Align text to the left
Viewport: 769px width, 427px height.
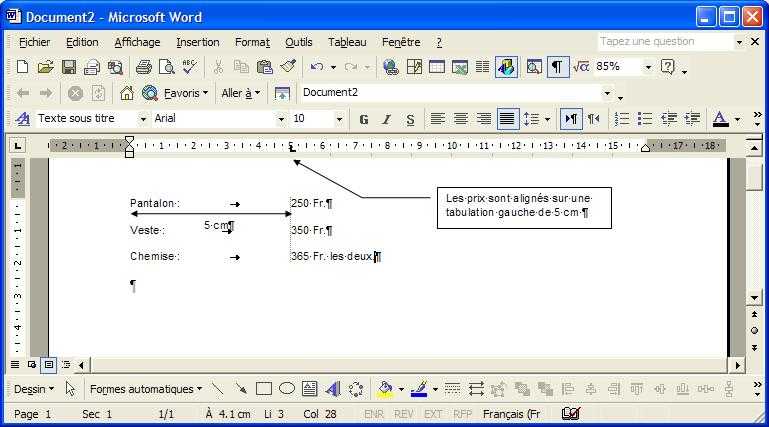tap(437, 119)
